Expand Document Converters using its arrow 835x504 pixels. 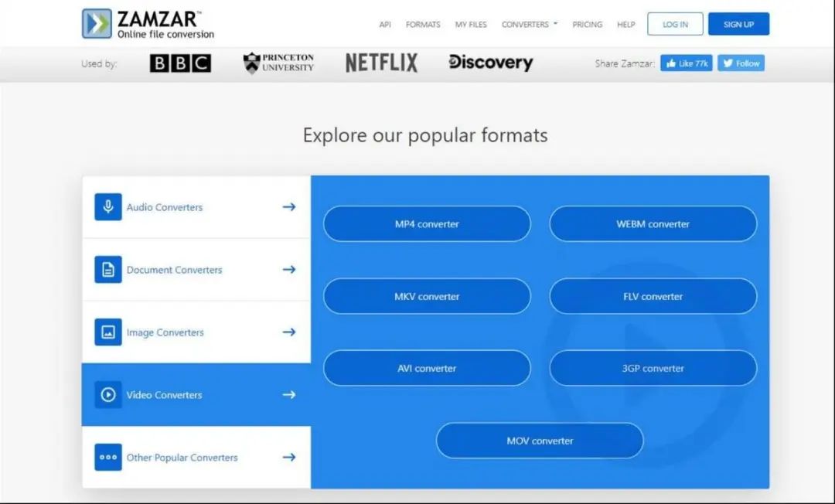tap(289, 269)
